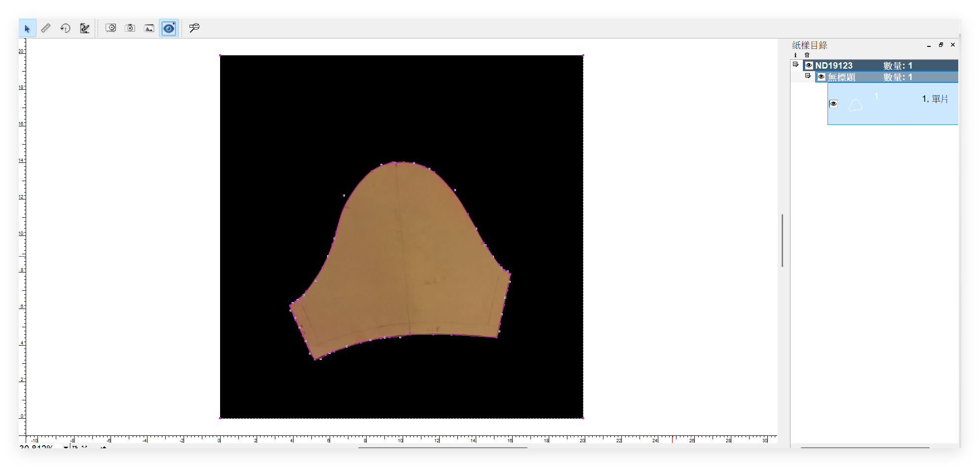Toggle the eye icon on piece 1
980x467 pixels.
click(x=834, y=104)
